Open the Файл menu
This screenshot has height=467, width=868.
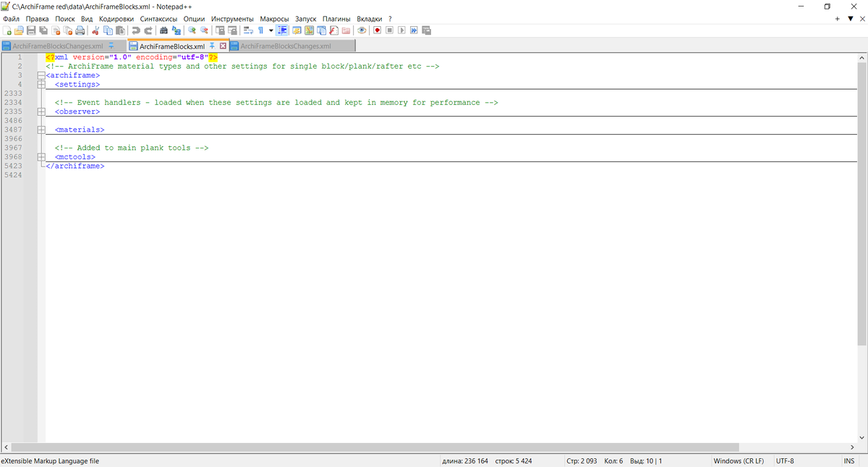coord(11,19)
